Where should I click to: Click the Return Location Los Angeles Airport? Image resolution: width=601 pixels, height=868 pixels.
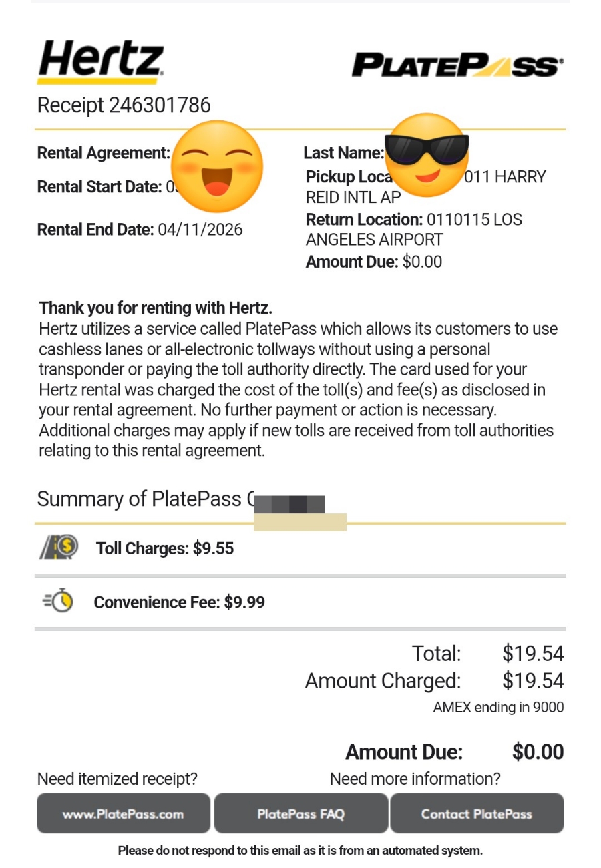tap(414, 230)
